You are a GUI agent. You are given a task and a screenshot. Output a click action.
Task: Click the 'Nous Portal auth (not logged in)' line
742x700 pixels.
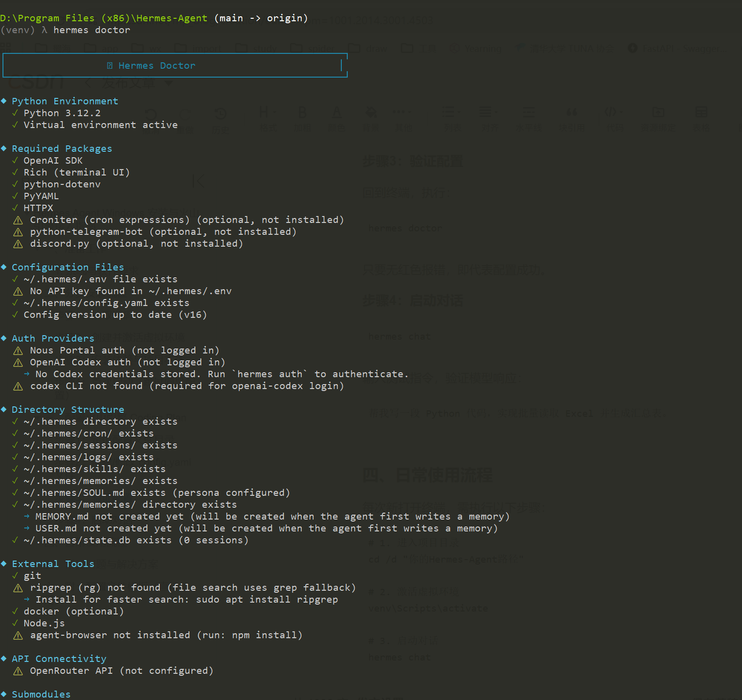click(125, 350)
